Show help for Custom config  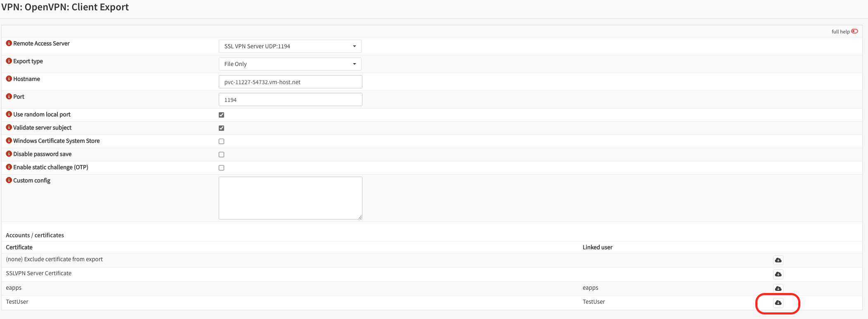[9, 180]
